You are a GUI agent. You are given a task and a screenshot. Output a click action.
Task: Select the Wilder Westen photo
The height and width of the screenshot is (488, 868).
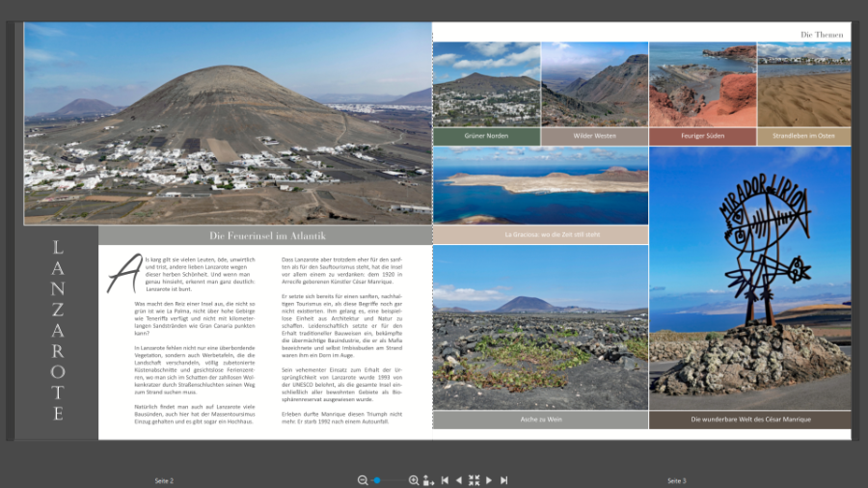pos(594,85)
